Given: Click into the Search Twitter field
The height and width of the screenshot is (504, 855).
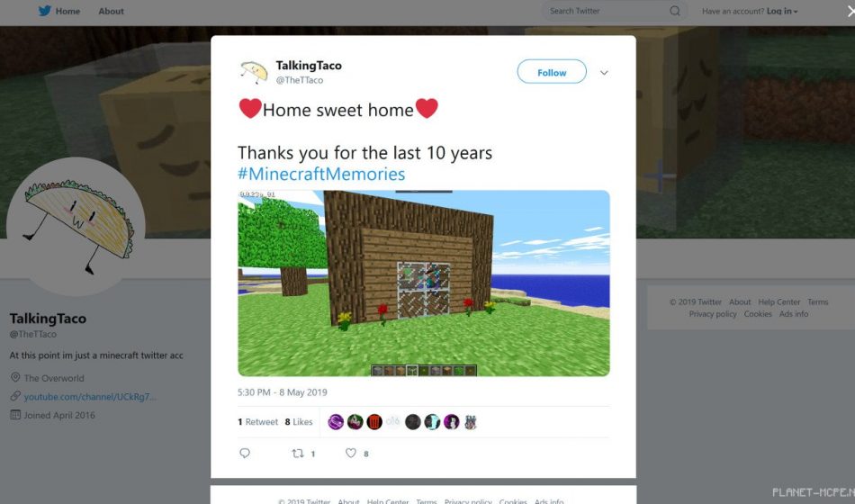Looking at the screenshot, I should pyautogui.click(x=606, y=11).
